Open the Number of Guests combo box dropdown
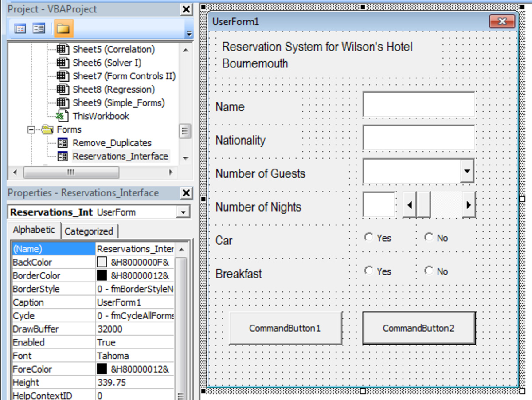 click(x=468, y=171)
